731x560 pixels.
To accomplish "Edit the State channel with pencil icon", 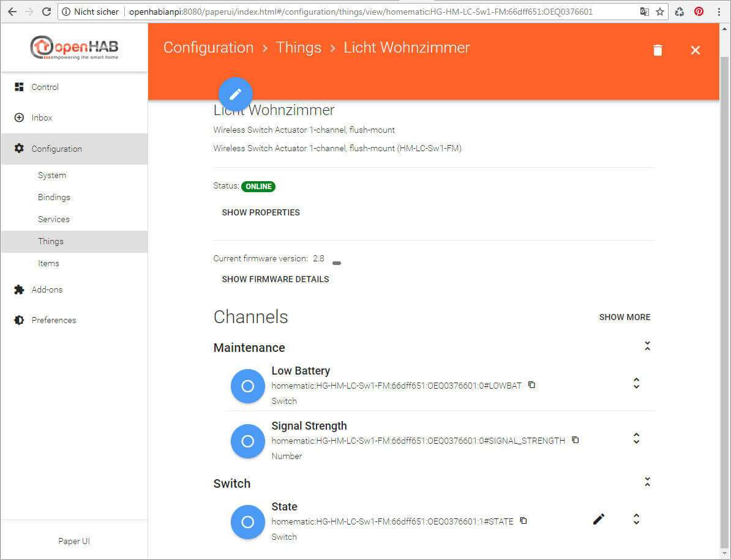I will 599,519.
